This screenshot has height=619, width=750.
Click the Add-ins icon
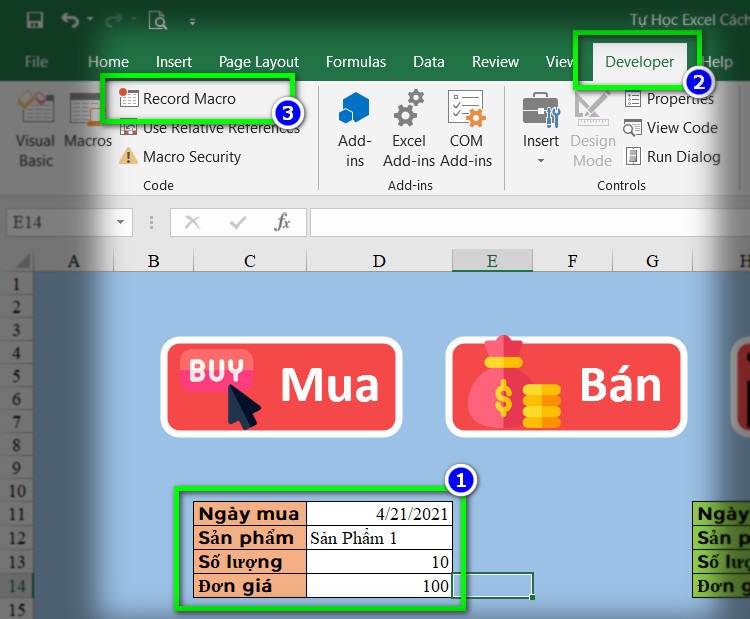point(354,130)
